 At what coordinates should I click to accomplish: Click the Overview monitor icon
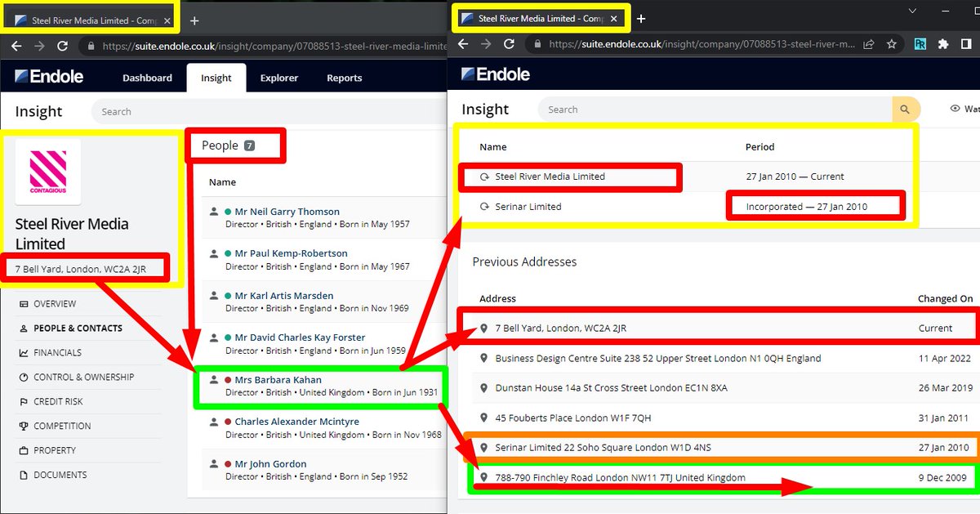pos(24,304)
